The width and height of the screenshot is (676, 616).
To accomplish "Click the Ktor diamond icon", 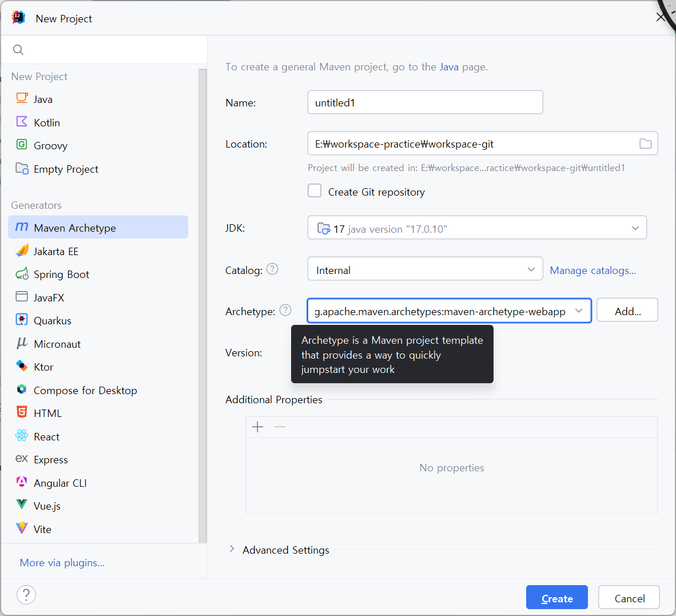I will (22, 366).
